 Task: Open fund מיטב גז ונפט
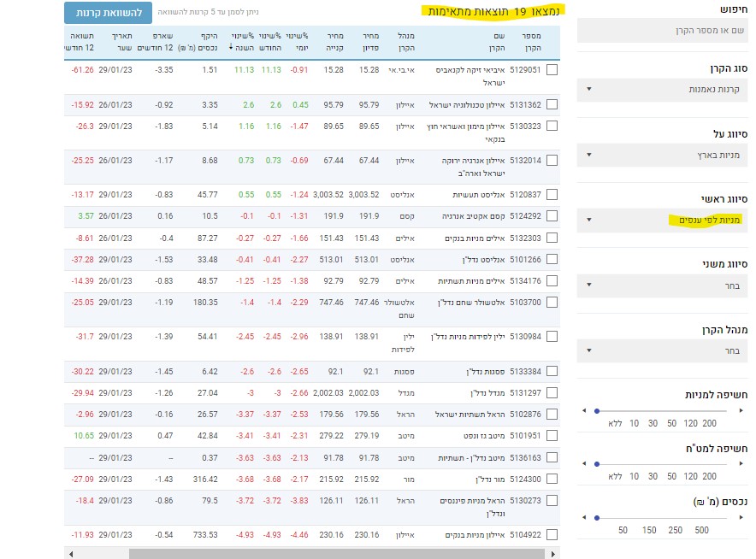pos(484,436)
